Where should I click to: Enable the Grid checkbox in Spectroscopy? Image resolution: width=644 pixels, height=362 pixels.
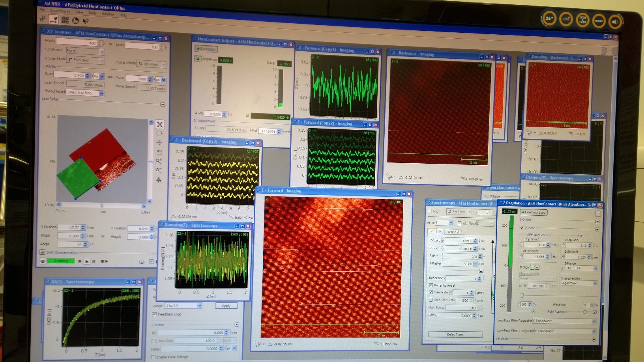(x=430, y=211)
